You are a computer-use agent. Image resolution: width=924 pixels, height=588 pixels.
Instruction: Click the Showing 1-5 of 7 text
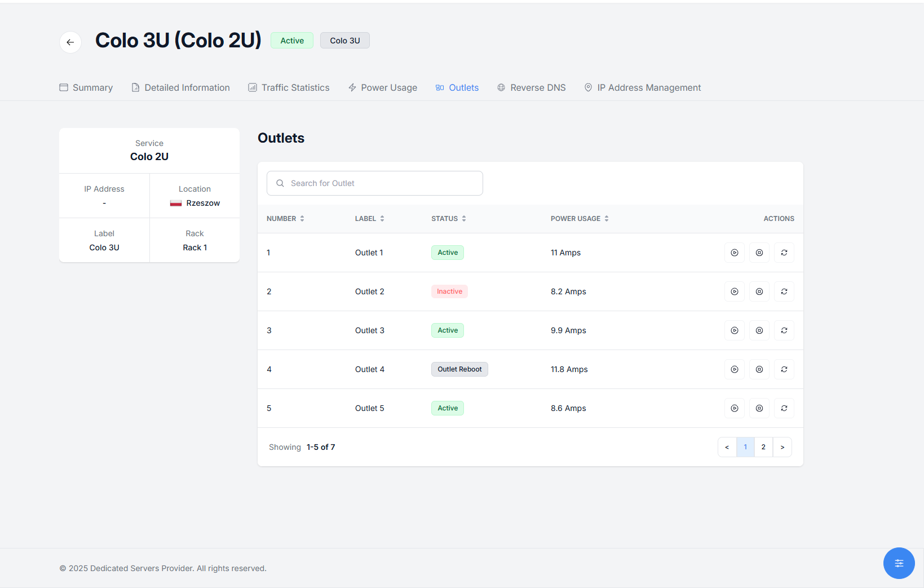point(302,447)
